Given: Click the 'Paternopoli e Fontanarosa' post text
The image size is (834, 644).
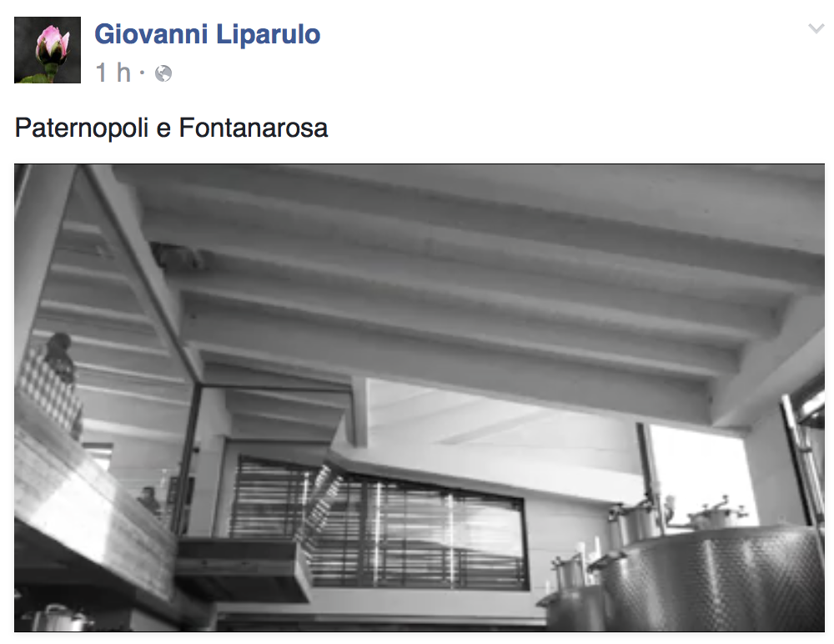Looking at the screenshot, I should 171,128.
